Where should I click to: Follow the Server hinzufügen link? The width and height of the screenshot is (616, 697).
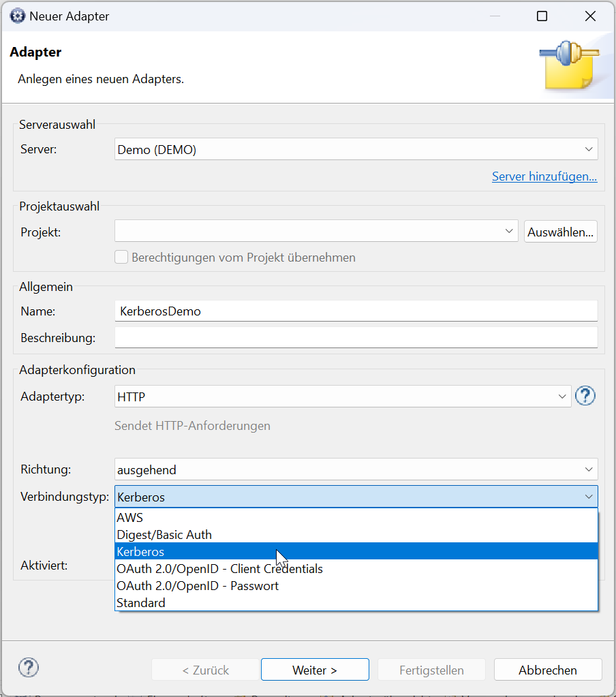click(544, 176)
